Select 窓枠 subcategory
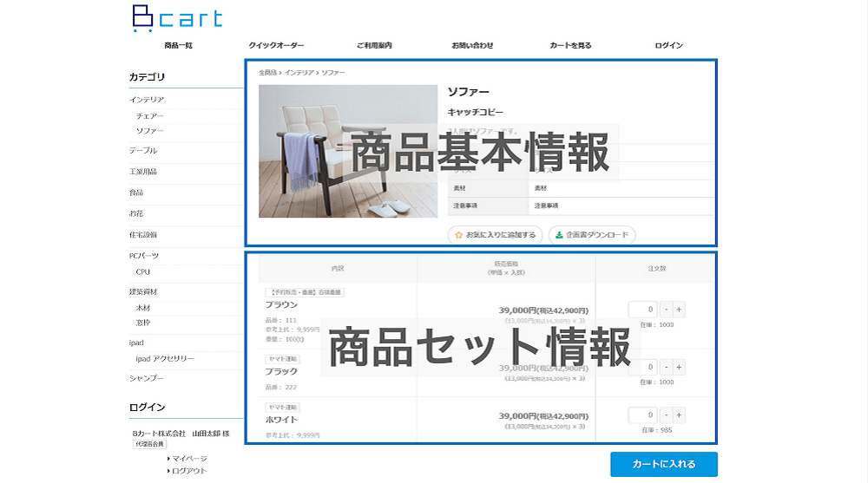This screenshot has height=483, width=868. pos(143,323)
